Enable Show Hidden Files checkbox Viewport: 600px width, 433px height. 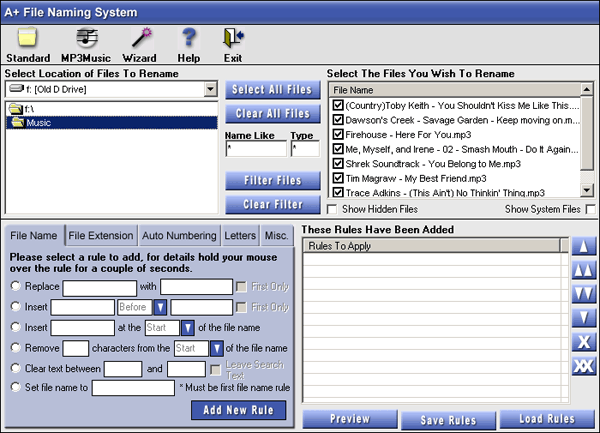[x=332, y=209]
